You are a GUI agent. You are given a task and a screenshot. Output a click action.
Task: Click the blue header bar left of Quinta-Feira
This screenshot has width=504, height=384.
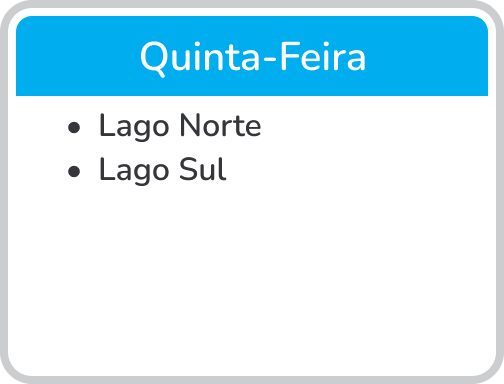(x=77, y=56)
